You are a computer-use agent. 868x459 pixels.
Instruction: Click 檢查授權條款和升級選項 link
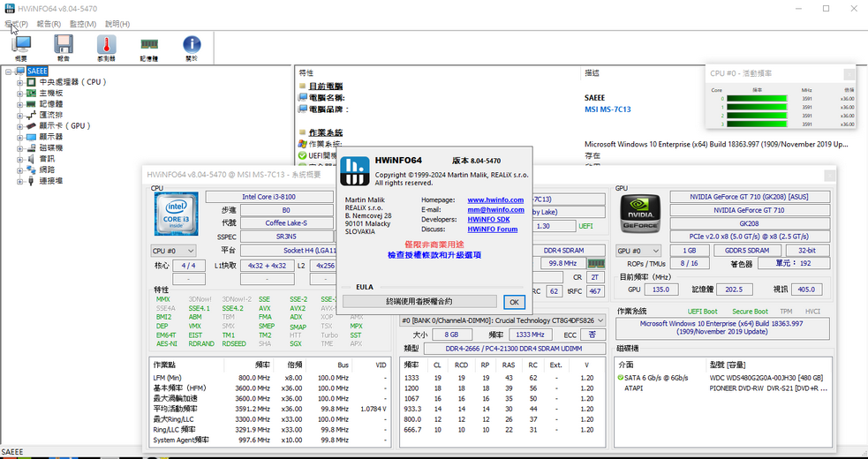[x=434, y=255]
